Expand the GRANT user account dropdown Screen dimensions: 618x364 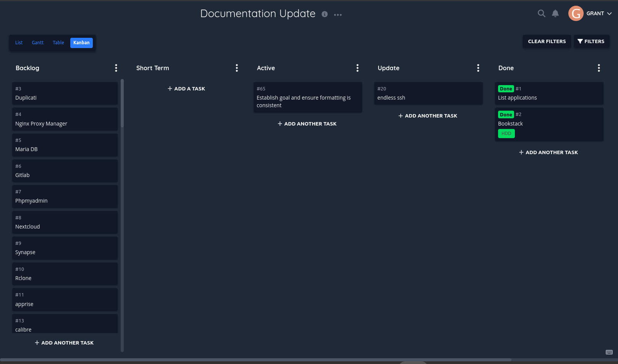599,13
